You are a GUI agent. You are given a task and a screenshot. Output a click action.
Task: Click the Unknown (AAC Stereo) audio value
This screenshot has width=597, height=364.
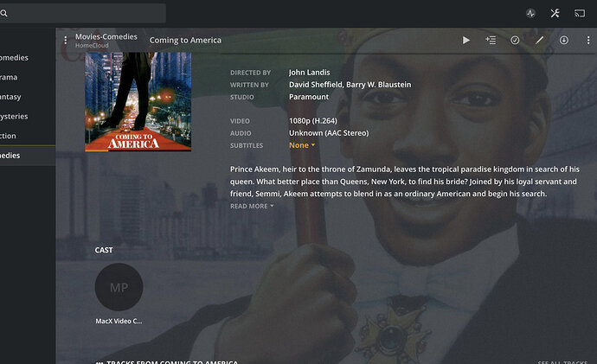[329, 133]
